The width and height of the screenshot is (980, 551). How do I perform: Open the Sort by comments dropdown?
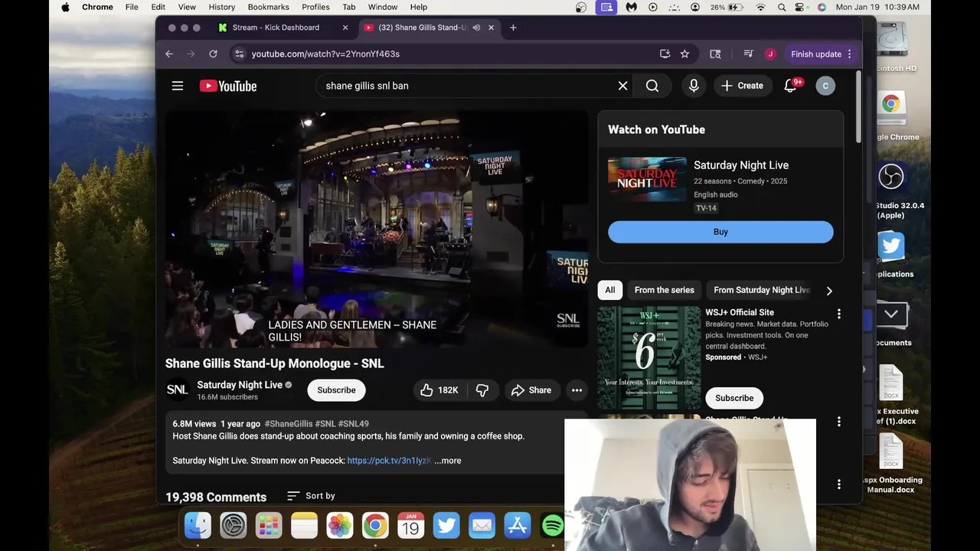pos(311,496)
